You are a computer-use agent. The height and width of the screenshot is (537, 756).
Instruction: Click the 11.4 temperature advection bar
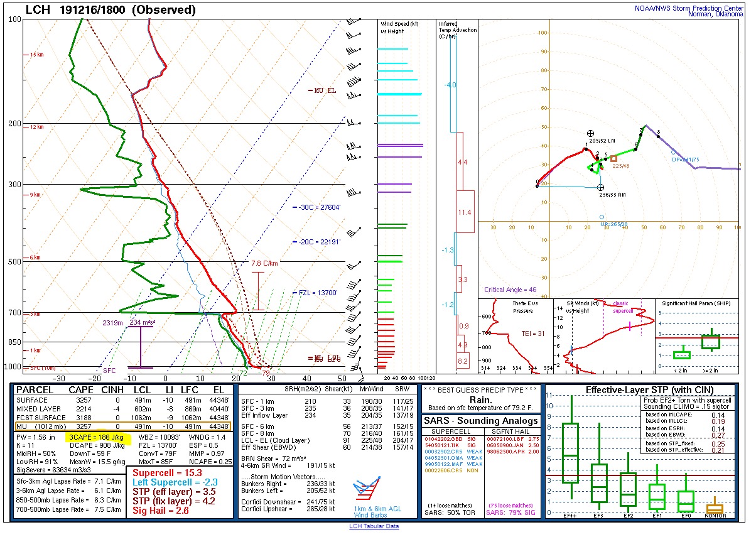465,212
